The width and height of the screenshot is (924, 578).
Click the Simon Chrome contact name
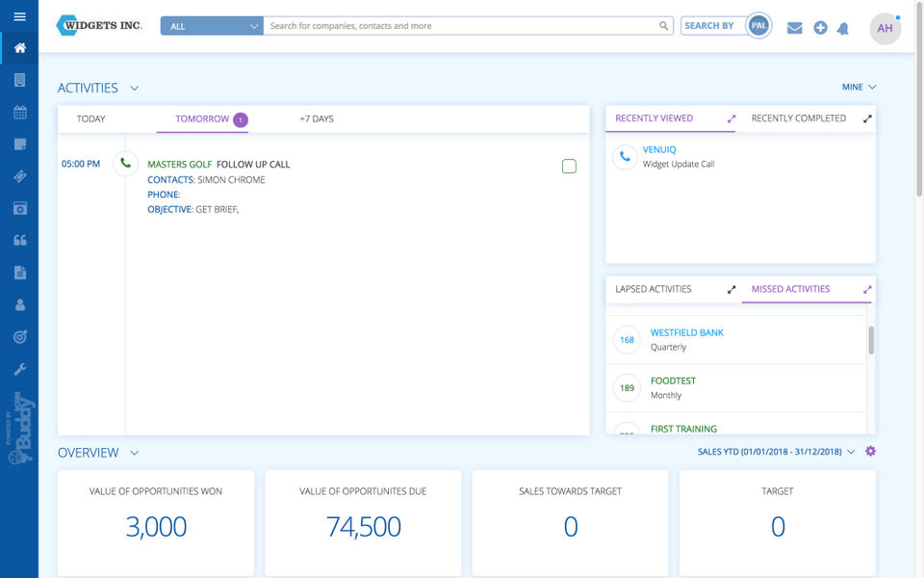coord(231,180)
